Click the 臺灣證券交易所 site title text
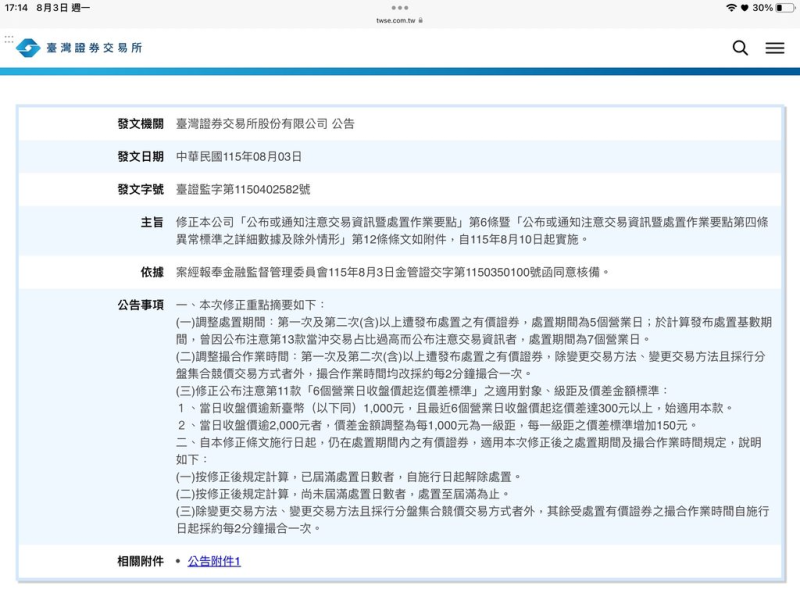 coord(94,48)
